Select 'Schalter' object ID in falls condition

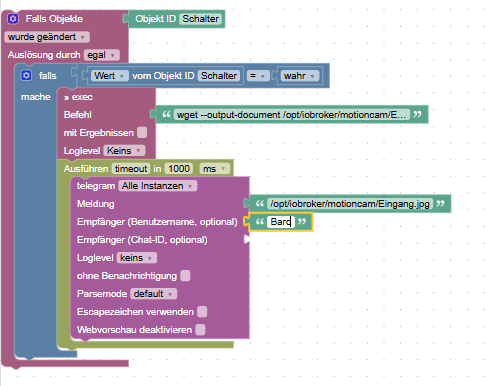[x=219, y=76]
